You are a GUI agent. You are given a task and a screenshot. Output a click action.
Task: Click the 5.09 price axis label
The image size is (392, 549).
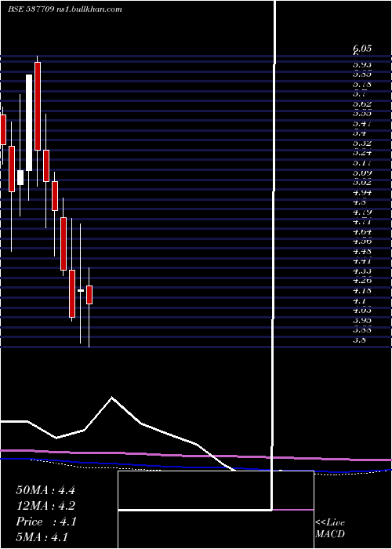tap(362, 173)
